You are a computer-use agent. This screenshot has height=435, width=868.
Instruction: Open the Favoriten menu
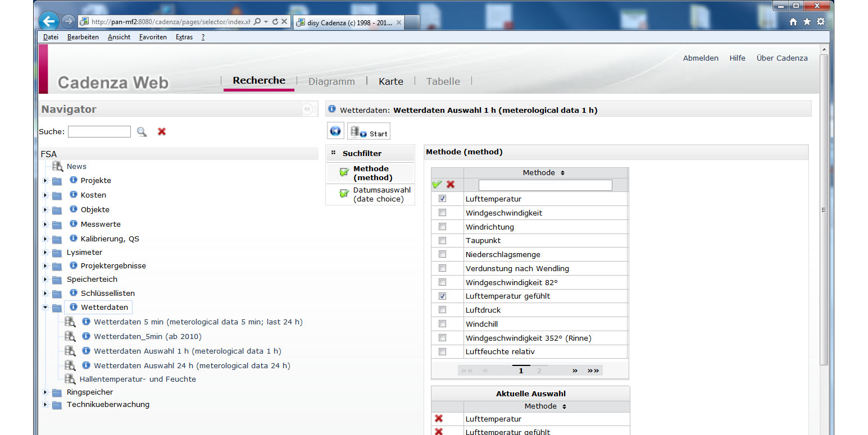(153, 37)
